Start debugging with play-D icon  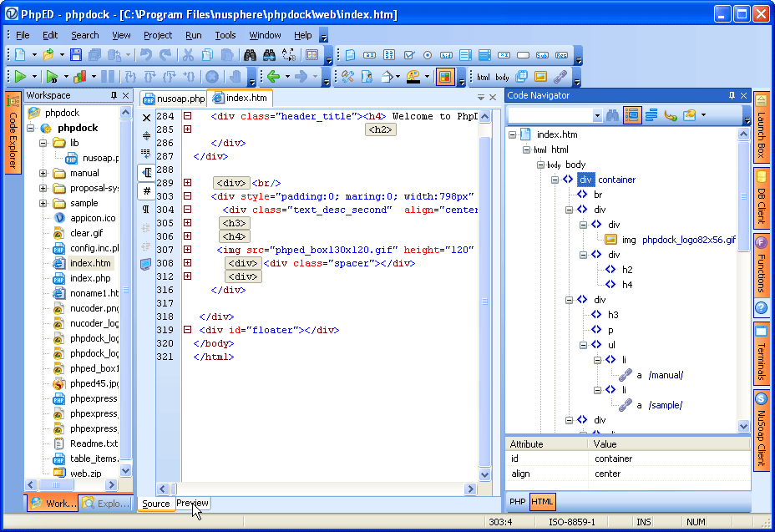pos(52,77)
